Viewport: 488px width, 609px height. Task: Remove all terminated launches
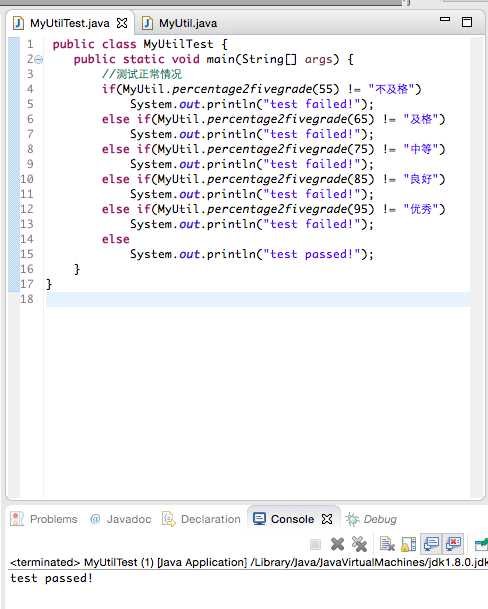(x=359, y=544)
